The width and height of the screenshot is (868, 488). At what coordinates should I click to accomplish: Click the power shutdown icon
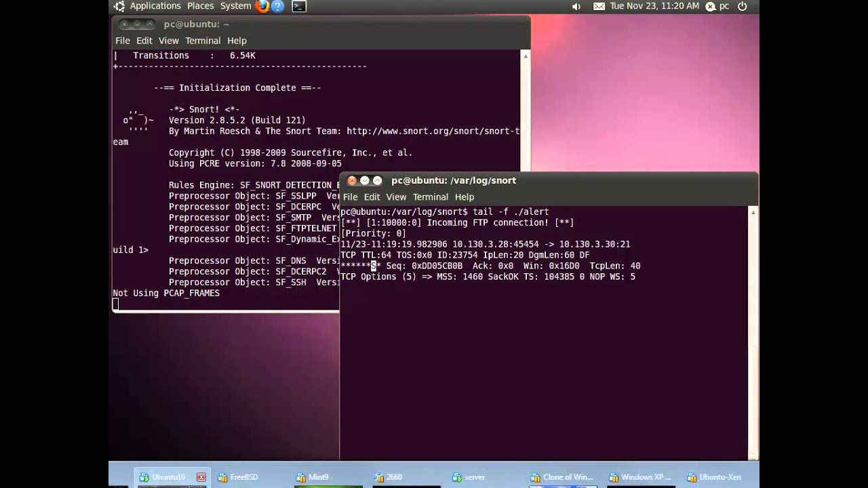[742, 6]
